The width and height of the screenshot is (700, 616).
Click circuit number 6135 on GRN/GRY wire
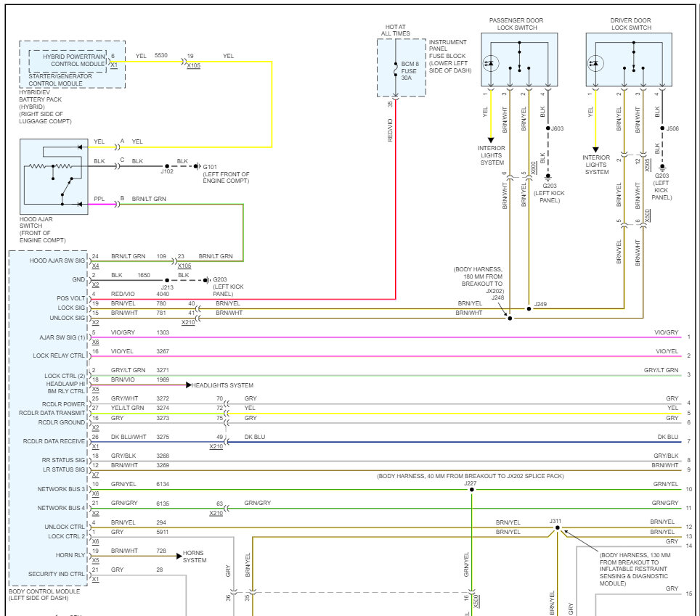[x=163, y=503]
